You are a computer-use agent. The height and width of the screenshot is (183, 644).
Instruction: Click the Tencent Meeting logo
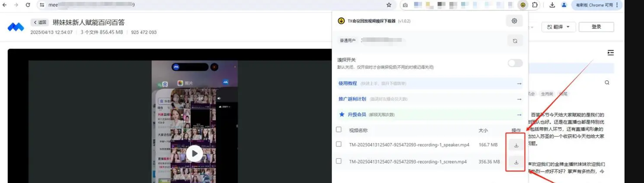(16, 27)
